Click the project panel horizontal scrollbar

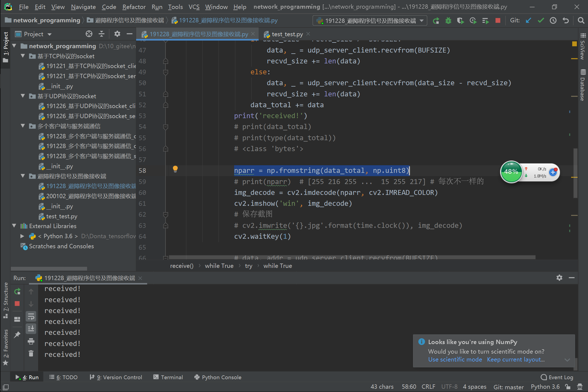coord(49,269)
